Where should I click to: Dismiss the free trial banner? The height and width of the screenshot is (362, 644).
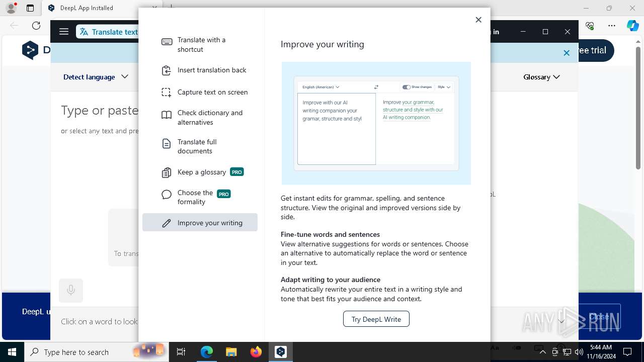(567, 53)
